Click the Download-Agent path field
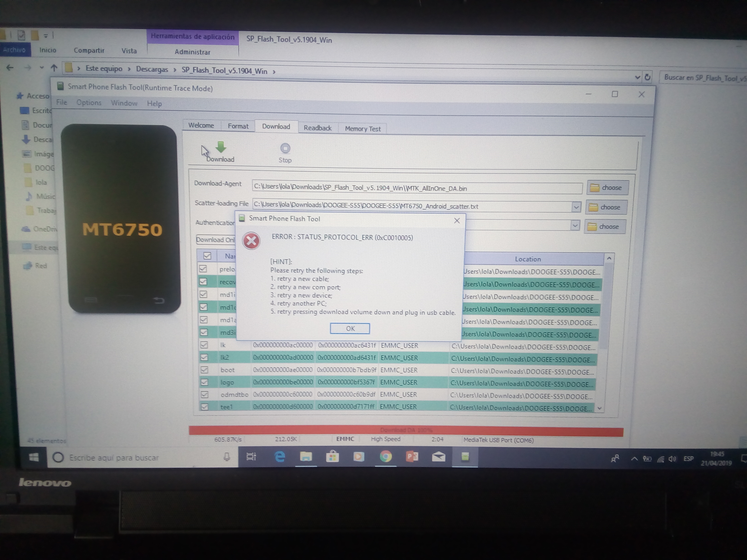This screenshot has height=560, width=747. (x=417, y=188)
